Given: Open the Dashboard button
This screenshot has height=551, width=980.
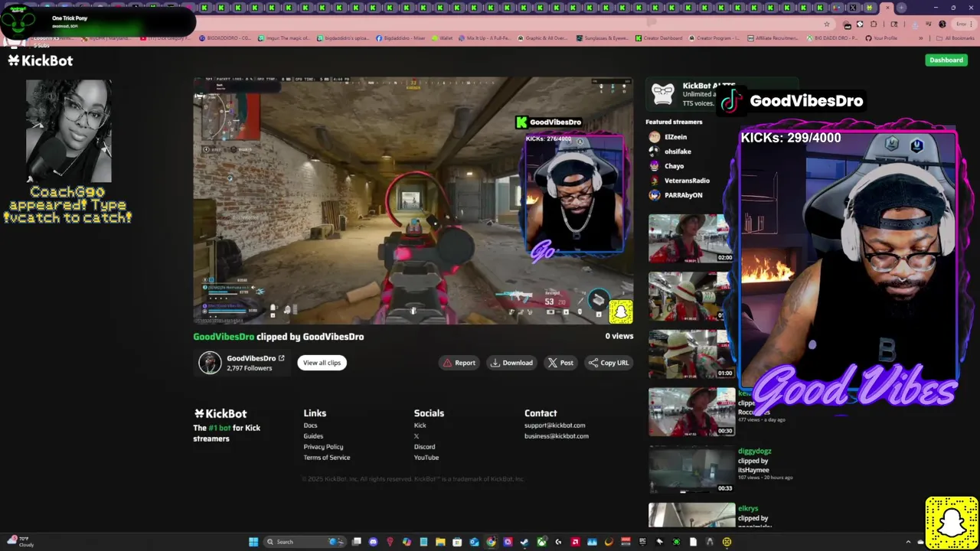Looking at the screenshot, I should pyautogui.click(x=946, y=60).
